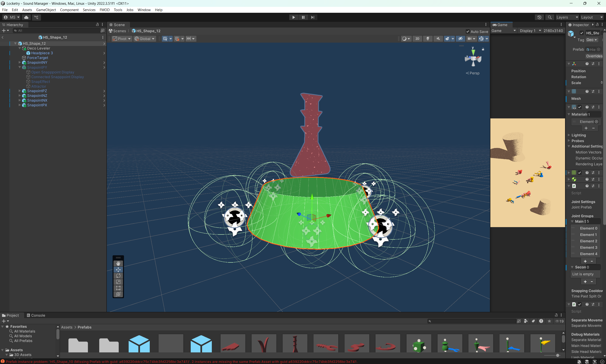Select the Rotate tool

[x=118, y=276]
